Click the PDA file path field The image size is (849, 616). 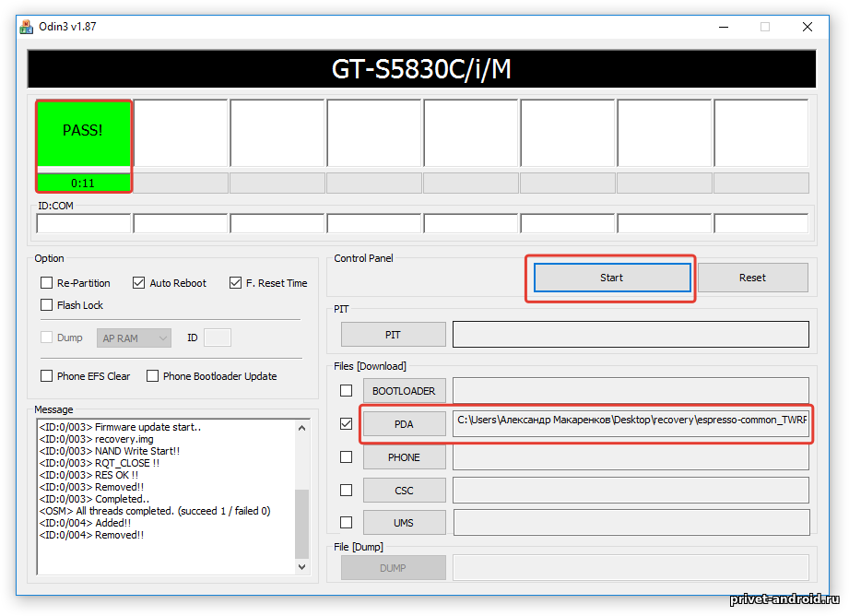(x=631, y=423)
